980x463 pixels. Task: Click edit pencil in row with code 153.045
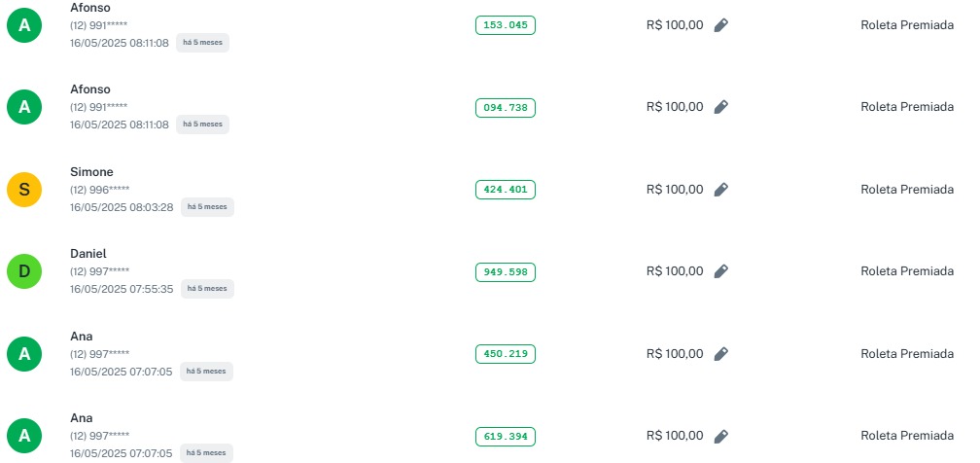coord(720,25)
